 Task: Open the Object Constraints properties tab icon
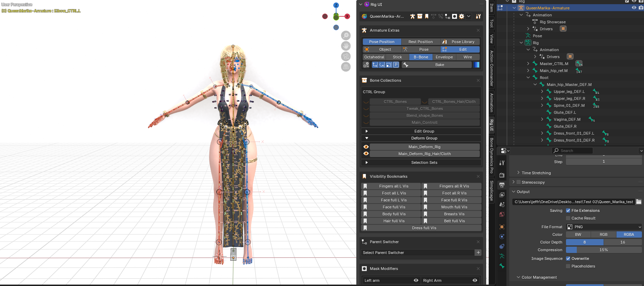502,246
